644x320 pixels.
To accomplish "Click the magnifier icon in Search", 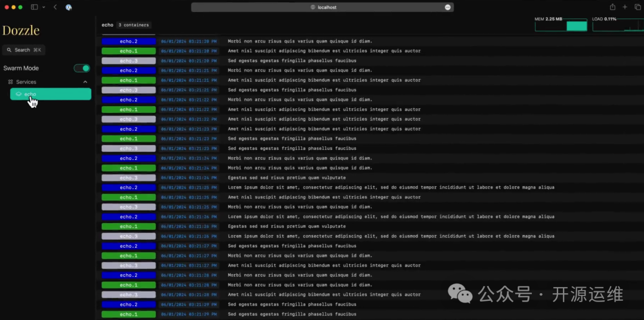I will click(x=9, y=50).
